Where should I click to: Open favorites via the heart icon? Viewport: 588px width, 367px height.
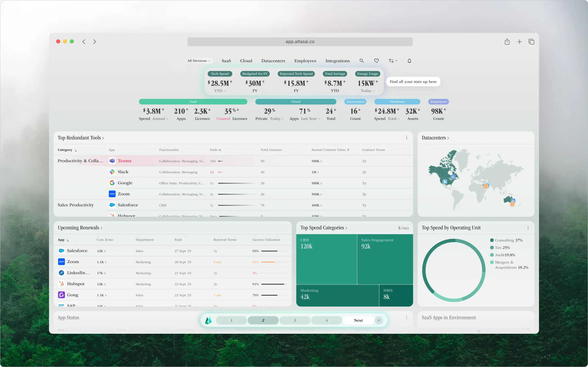click(376, 61)
